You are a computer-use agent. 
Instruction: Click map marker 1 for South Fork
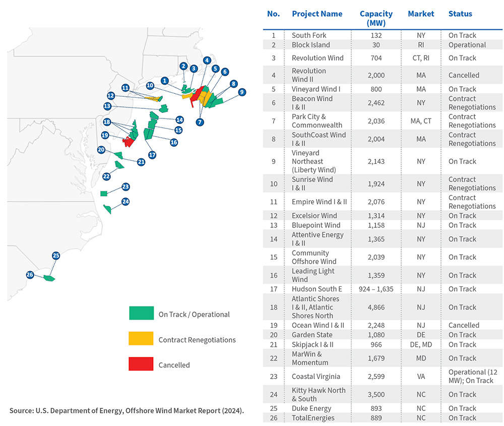tap(165, 80)
